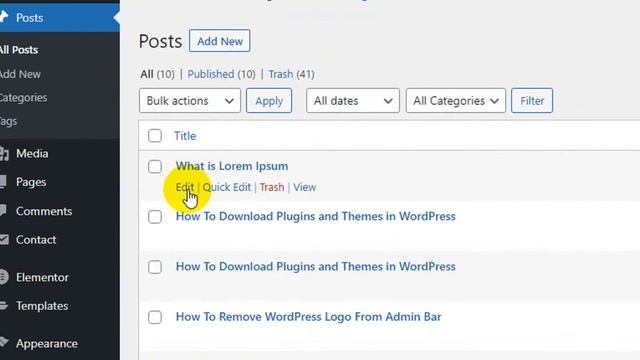This screenshot has width=640, height=360.
Task: Select Add New in Posts submenu
Action: pos(20,74)
